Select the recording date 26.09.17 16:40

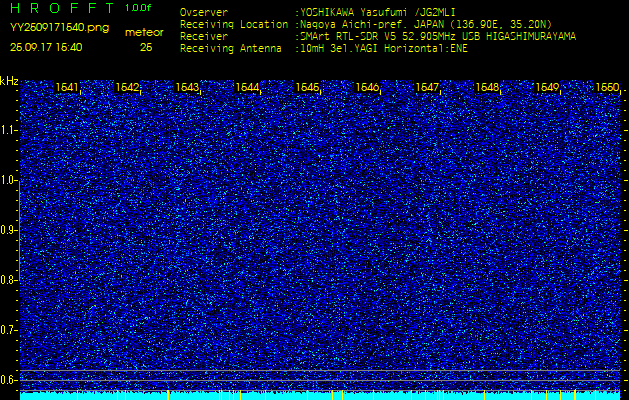coord(46,47)
